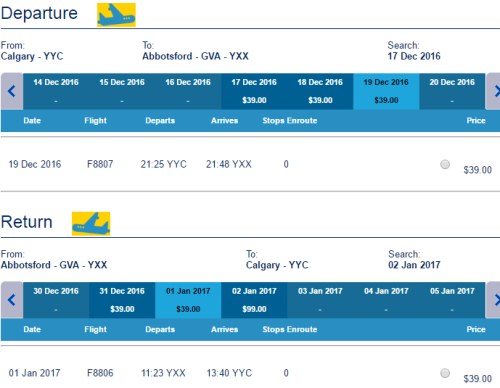
Task: Click departure Price column header
Action: pos(476,121)
